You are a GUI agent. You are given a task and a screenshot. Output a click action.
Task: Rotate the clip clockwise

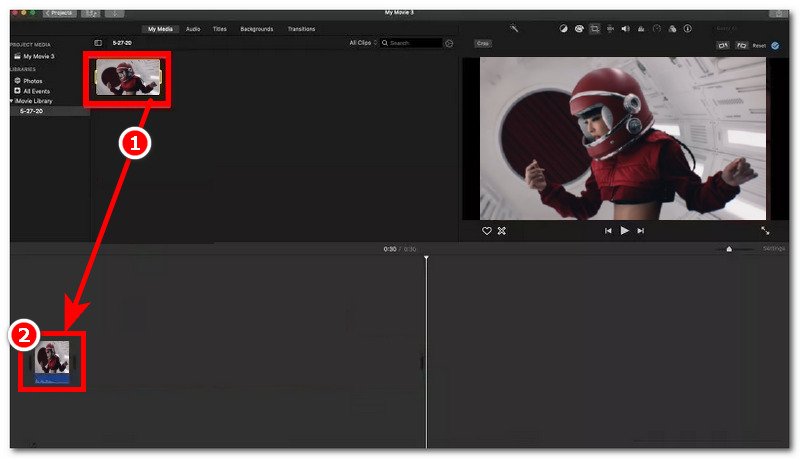coord(741,45)
